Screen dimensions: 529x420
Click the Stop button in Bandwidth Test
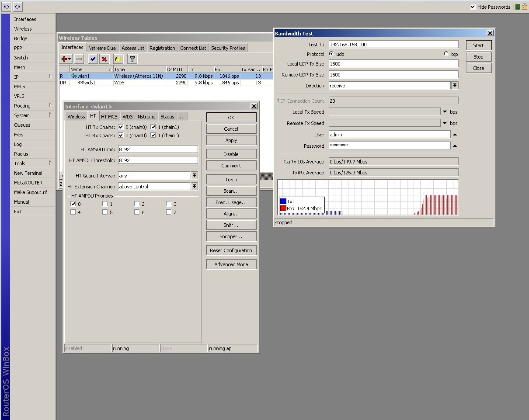click(478, 57)
